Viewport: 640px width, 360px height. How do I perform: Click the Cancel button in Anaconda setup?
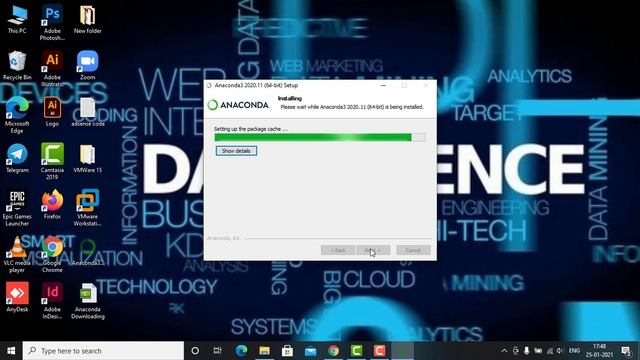click(413, 250)
